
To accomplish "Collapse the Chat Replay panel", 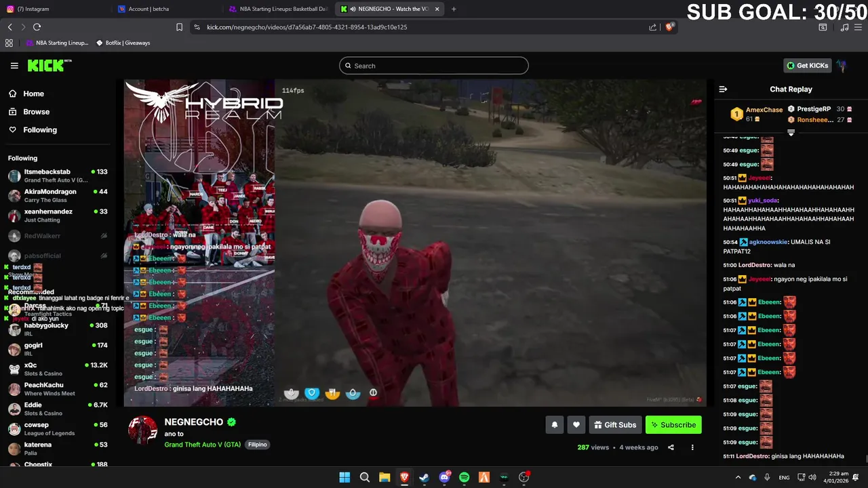I will [x=723, y=89].
